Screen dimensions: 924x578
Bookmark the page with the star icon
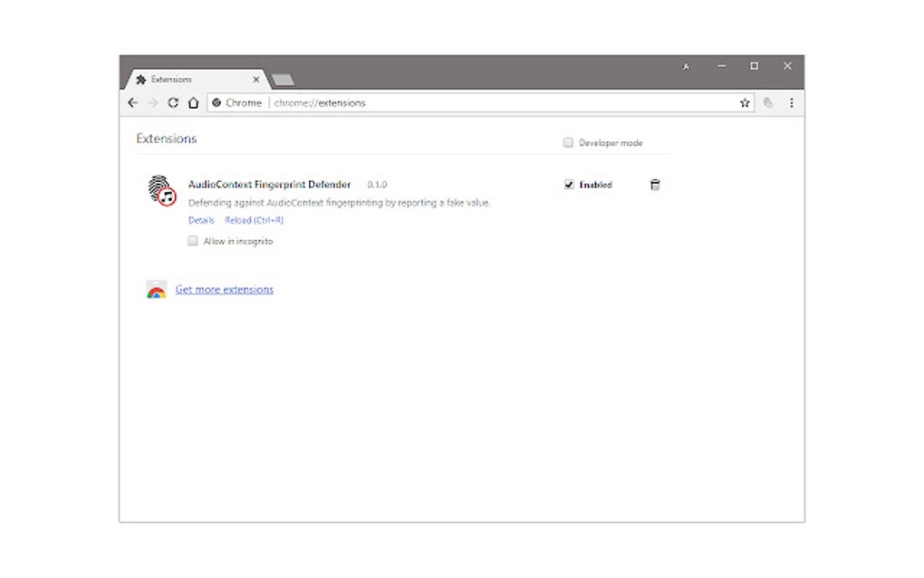[744, 102]
